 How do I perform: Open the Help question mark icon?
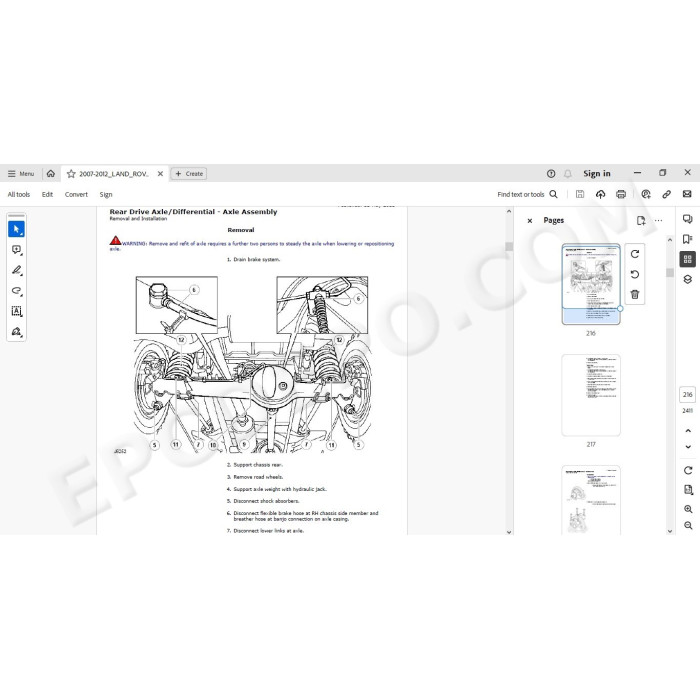tap(551, 174)
